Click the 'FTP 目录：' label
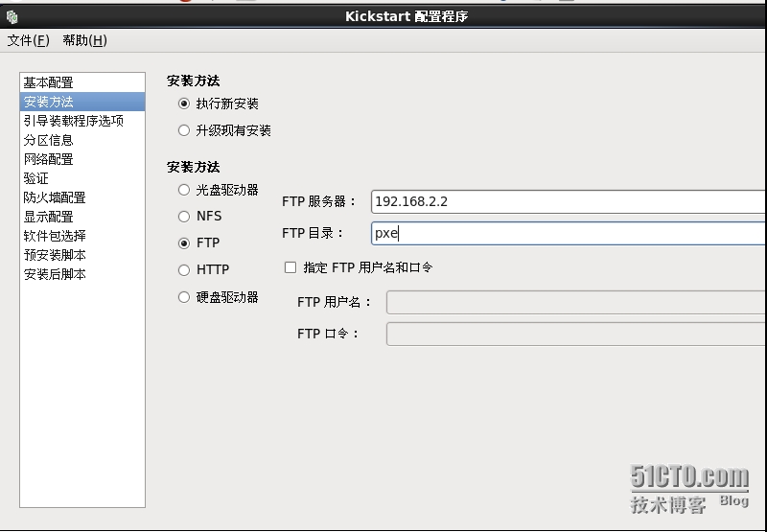The width and height of the screenshot is (767, 532). tap(314, 233)
